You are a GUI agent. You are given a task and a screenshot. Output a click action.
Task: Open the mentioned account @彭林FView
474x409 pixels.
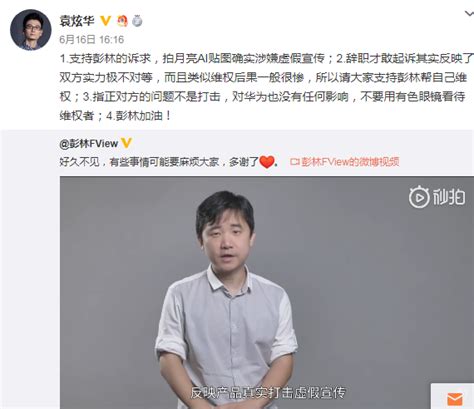pos(89,144)
